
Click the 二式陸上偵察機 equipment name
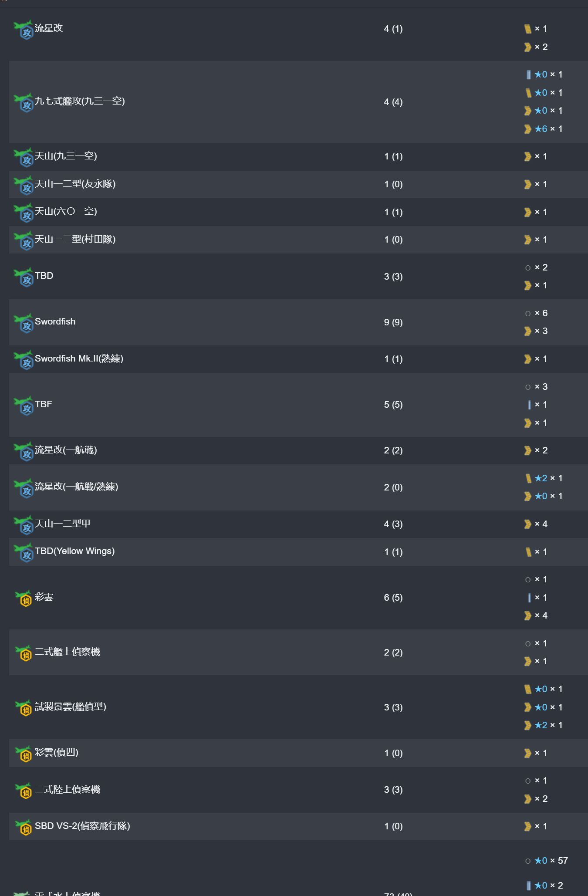pos(68,790)
